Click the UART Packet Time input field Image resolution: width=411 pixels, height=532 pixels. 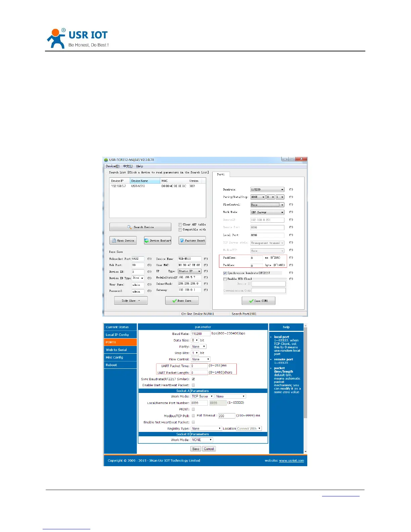[x=199, y=366]
